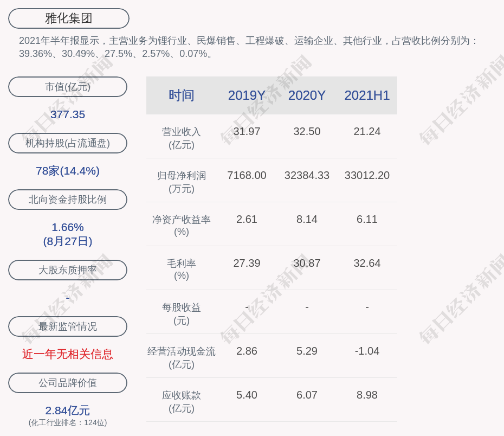
Task: Click the 78家(14.4%) institutional holdings value
Action: pos(68,171)
